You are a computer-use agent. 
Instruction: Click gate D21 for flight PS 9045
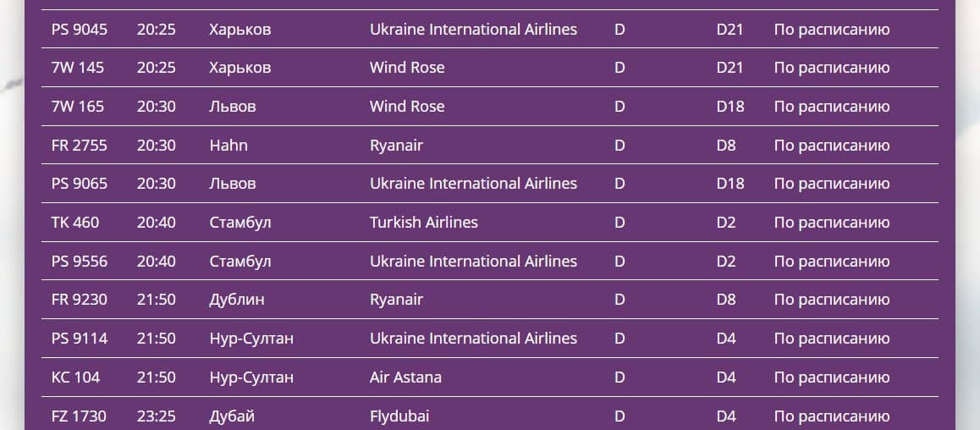pyautogui.click(x=729, y=30)
